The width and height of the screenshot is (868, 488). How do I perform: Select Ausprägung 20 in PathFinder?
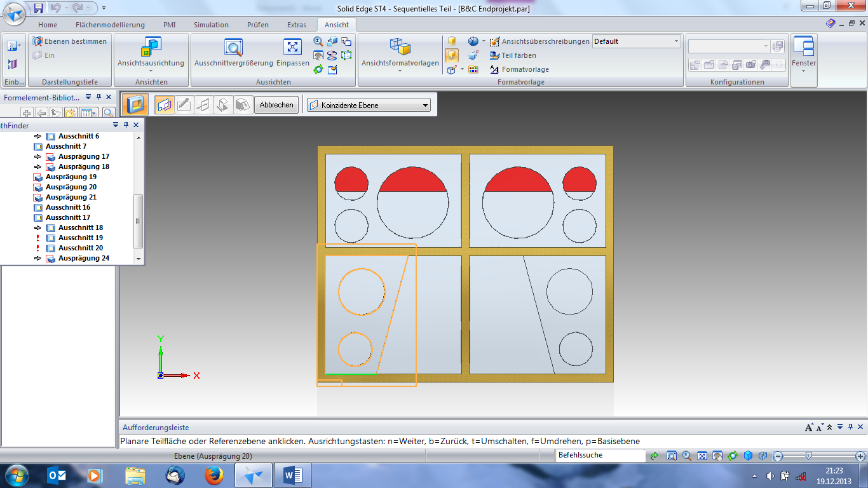click(71, 187)
